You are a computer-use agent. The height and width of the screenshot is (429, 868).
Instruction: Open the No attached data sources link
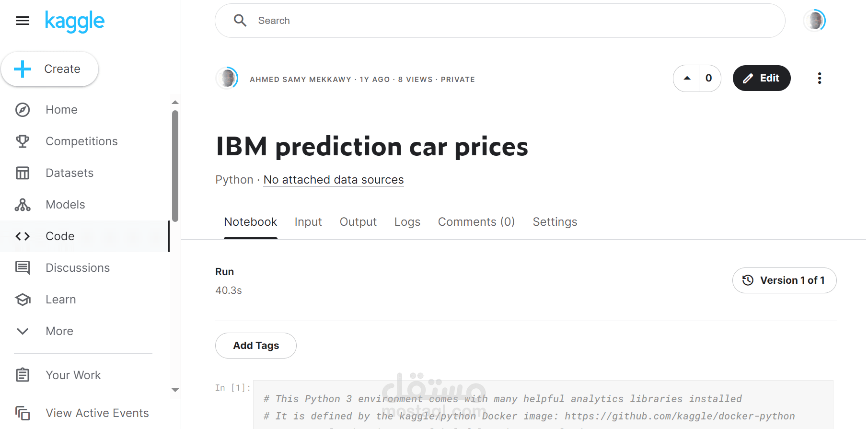(x=334, y=180)
